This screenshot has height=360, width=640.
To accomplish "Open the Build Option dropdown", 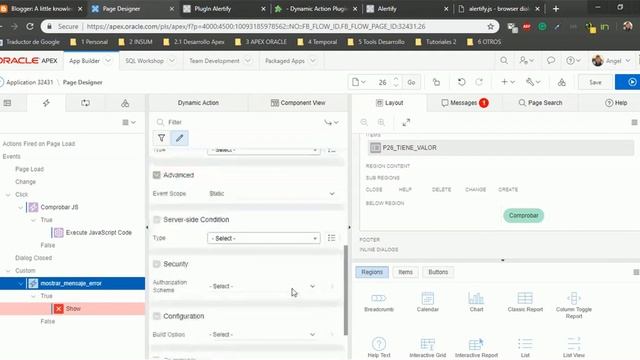I will [263, 334].
